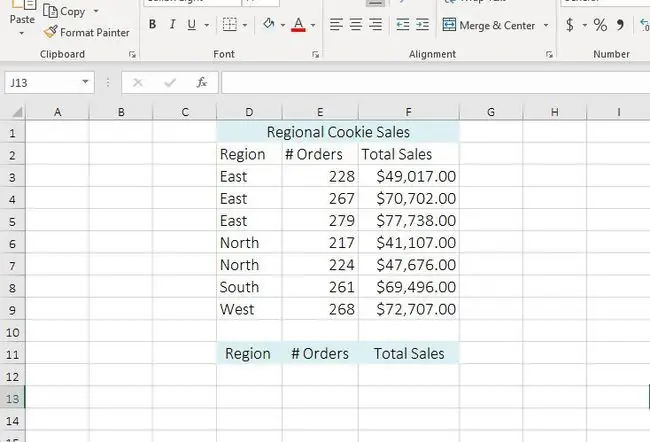Activate the Format Painter tool
Screen dimensions: 650x442
tap(86, 32)
